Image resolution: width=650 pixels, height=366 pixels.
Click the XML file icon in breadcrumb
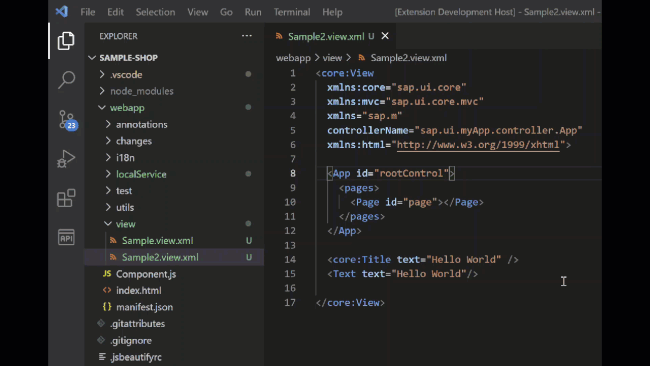coord(361,58)
